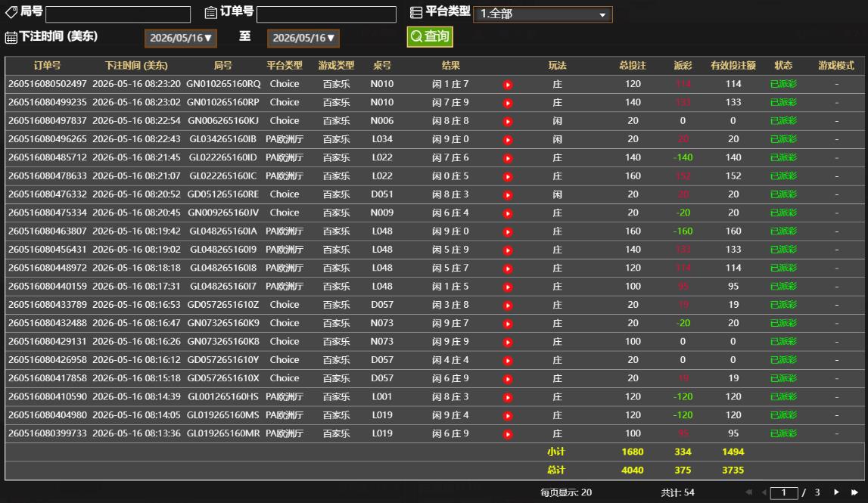This screenshot has height=503, width=868.
Task: Go to the next page arrow
Action: [836, 492]
